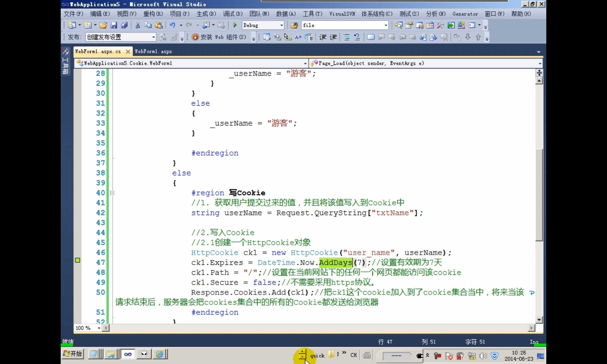The width and height of the screenshot is (607, 364).
Task: Switch to the WebForm1.aspx tab
Action: tap(153, 52)
